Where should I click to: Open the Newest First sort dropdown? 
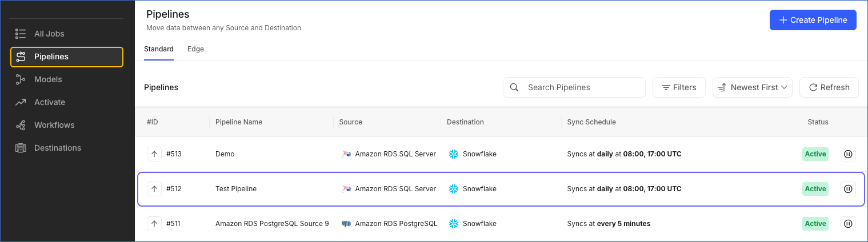752,87
